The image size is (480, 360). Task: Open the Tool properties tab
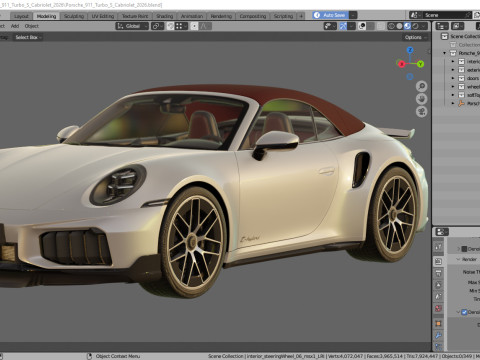tap(438, 247)
